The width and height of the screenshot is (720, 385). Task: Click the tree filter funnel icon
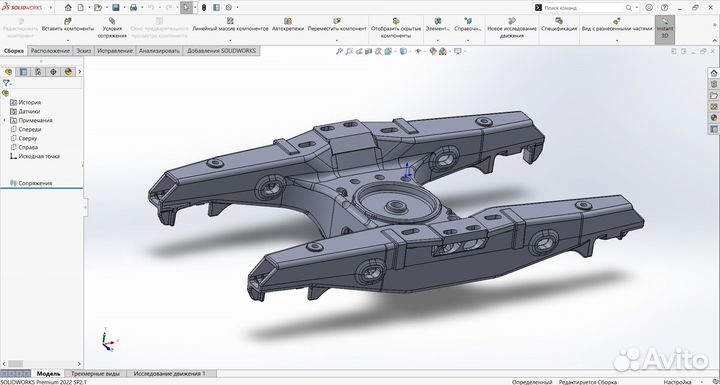pyautogui.click(x=6, y=83)
